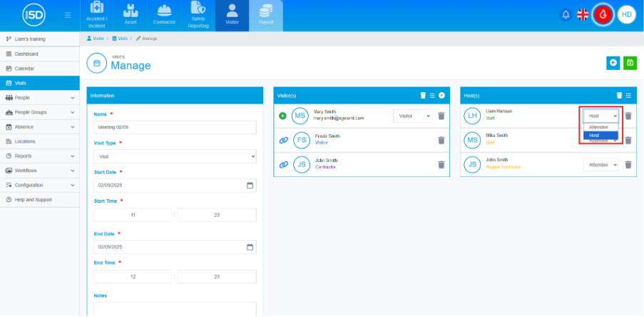Click Liam Hansen's LH avatar
Screen dimensions: 644x317
coord(472,116)
